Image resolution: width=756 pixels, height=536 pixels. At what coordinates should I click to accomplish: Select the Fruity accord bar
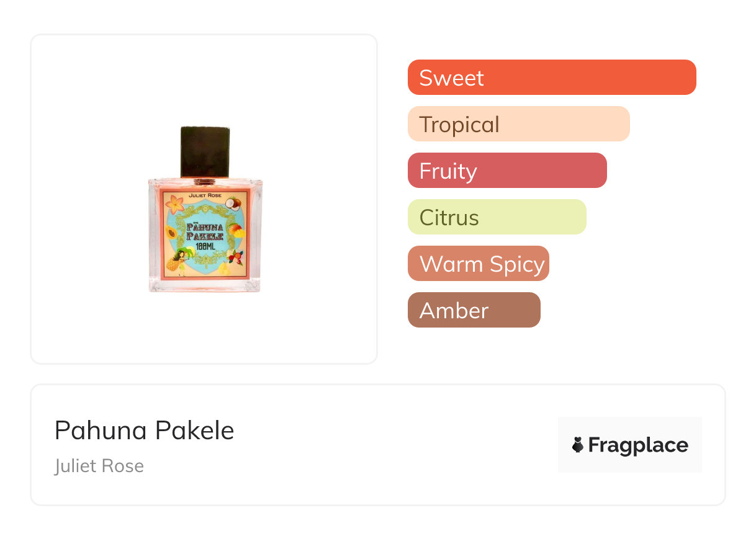click(507, 171)
